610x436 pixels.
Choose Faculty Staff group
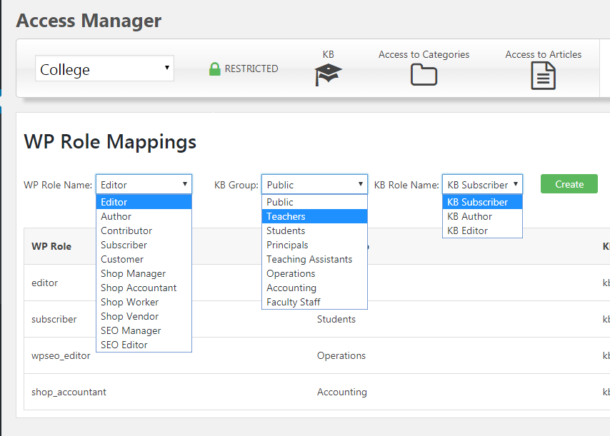pos(314,302)
